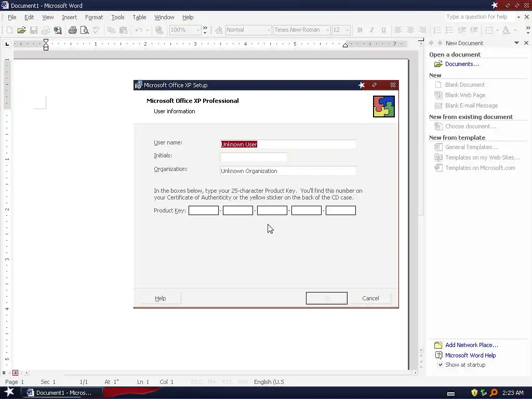Open the File menu
This screenshot has width=532, height=399.
click(x=12, y=17)
